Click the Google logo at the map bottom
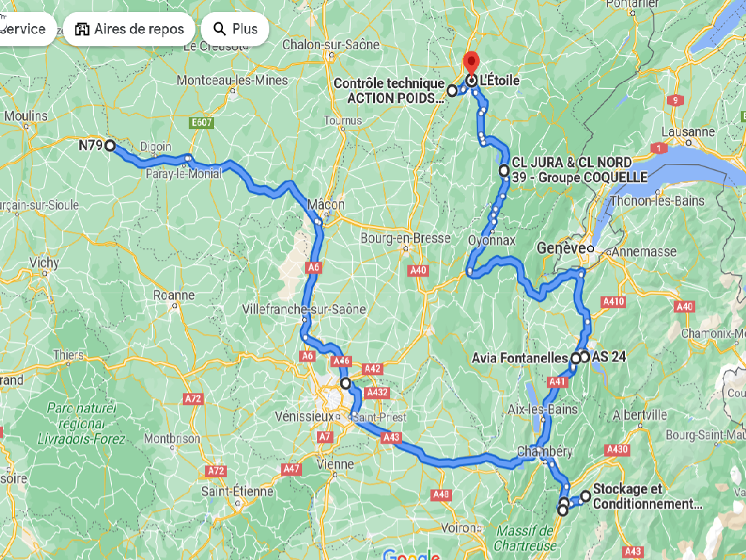Viewport: 746px width, 560px height. coord(411,554)
